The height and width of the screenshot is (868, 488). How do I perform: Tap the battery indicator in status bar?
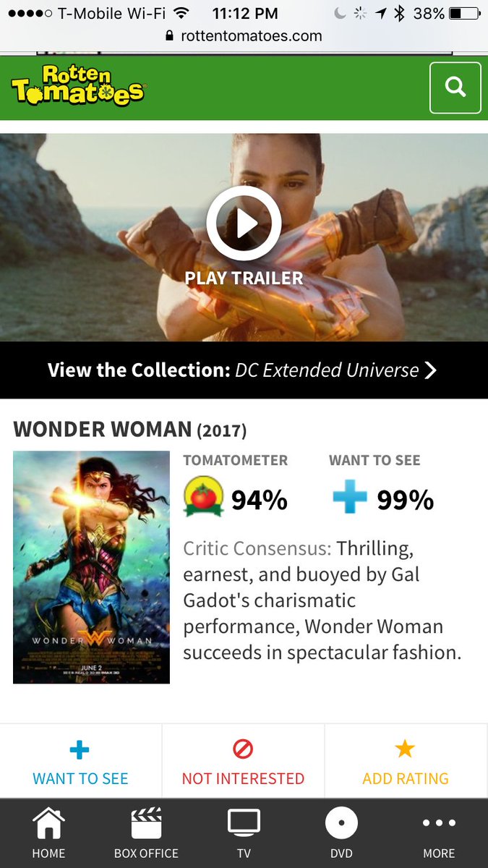click(x=464, y=13)
